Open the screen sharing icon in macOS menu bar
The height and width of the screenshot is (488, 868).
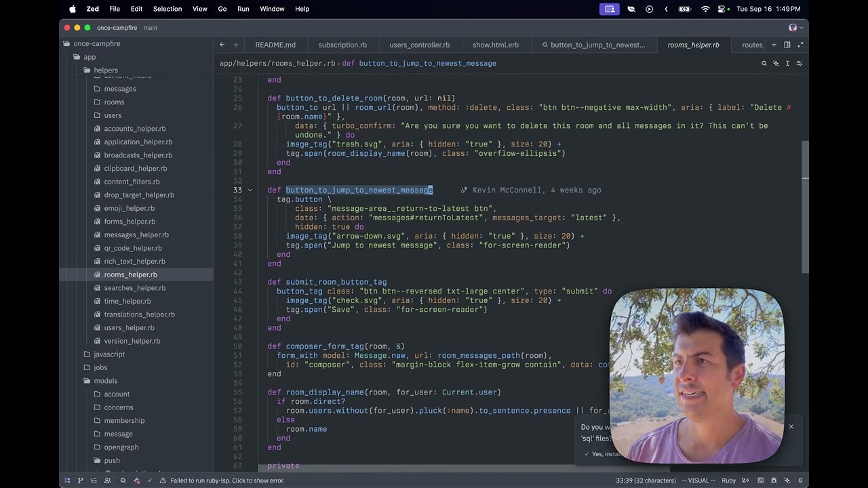610,9
